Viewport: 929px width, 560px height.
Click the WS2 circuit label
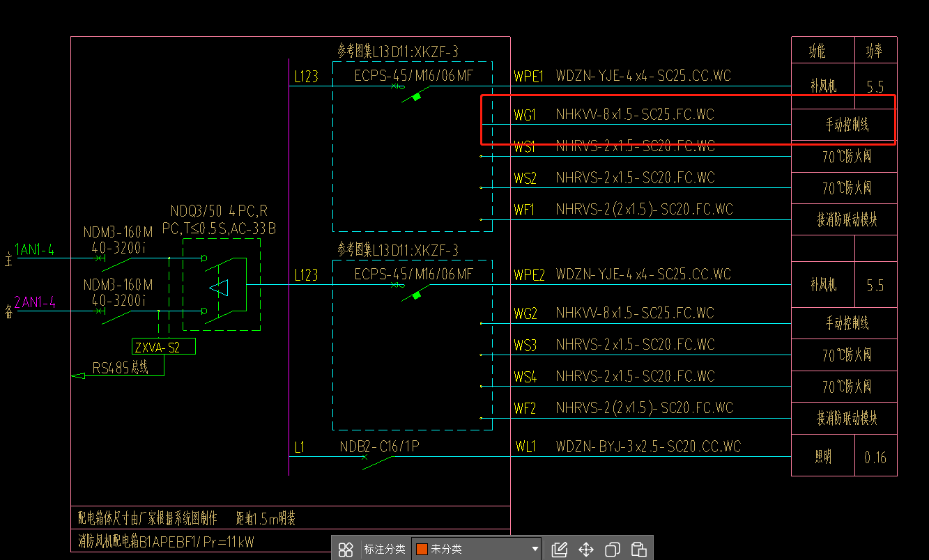pyautogui.click(x=525, y=178)
